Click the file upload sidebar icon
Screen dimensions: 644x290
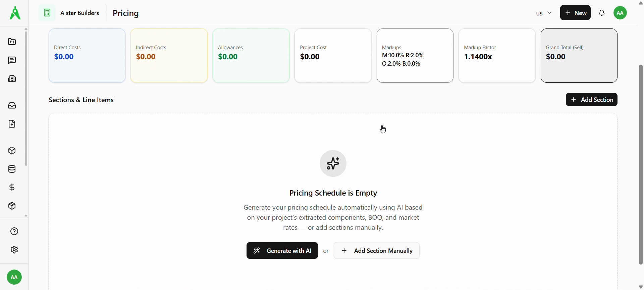[12, 124]
